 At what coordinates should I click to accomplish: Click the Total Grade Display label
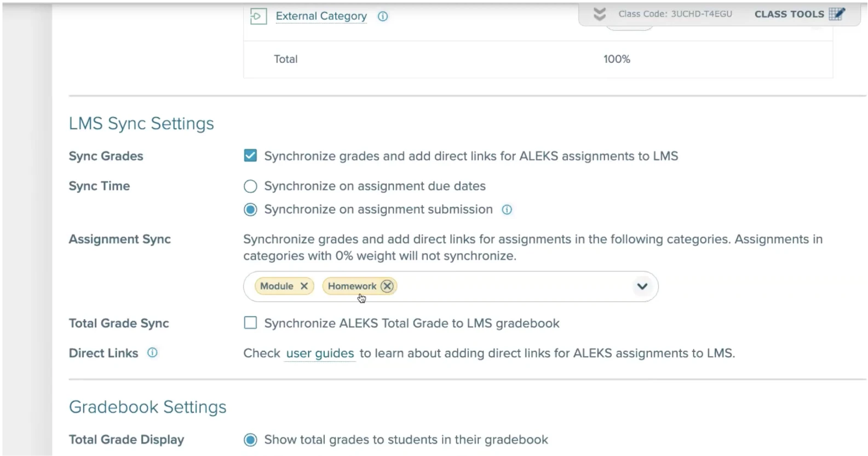point(127,440)
